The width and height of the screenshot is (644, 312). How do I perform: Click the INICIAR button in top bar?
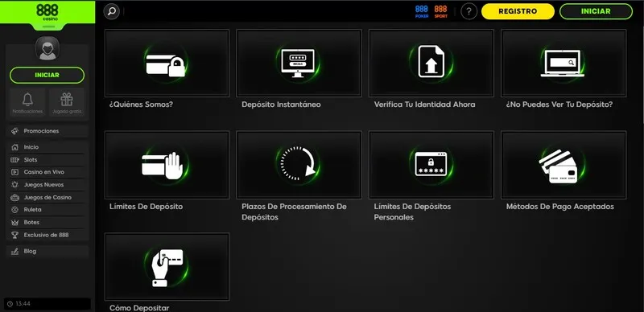(596, 11)
